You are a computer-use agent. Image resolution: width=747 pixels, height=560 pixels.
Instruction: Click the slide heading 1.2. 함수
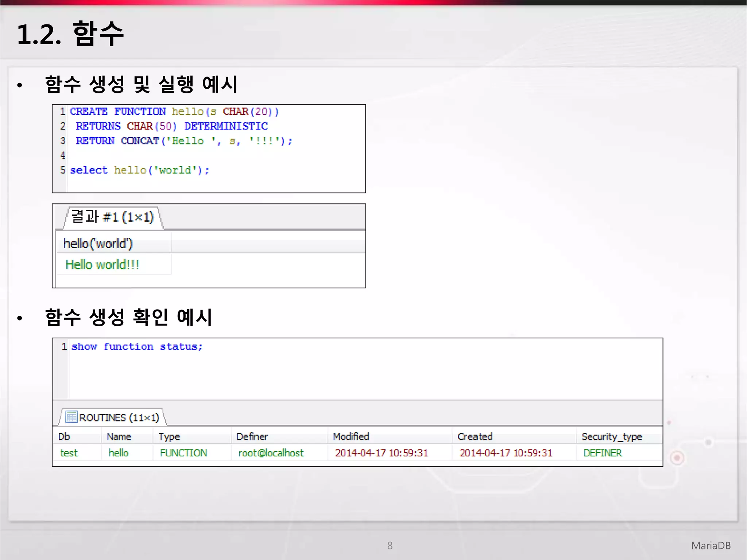pos(70,34)
